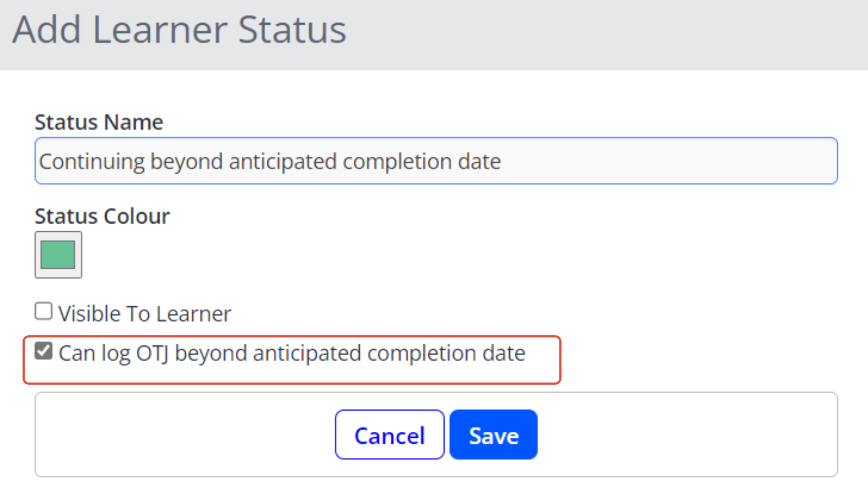Click the Visible To Learner label text

[144, 314]
